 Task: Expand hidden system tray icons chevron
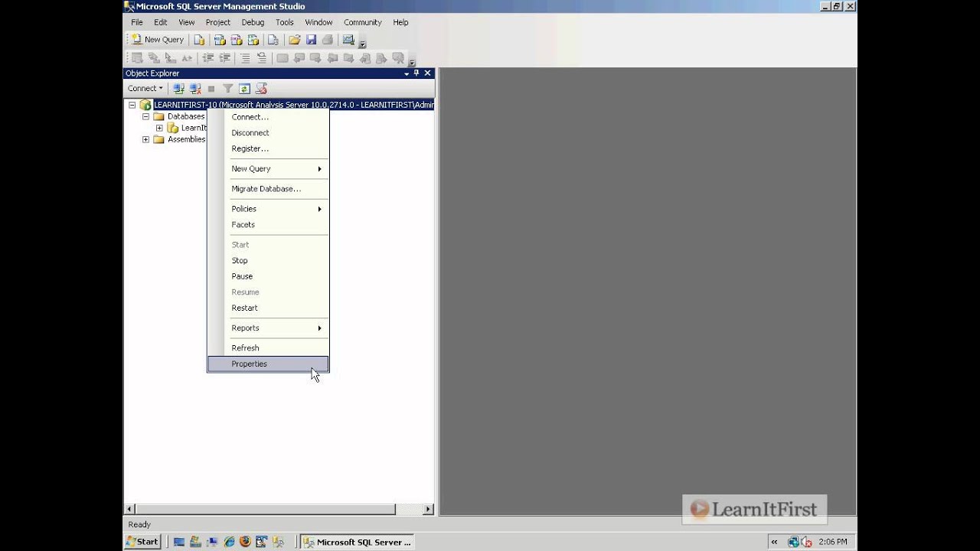[x=774, y=542]
